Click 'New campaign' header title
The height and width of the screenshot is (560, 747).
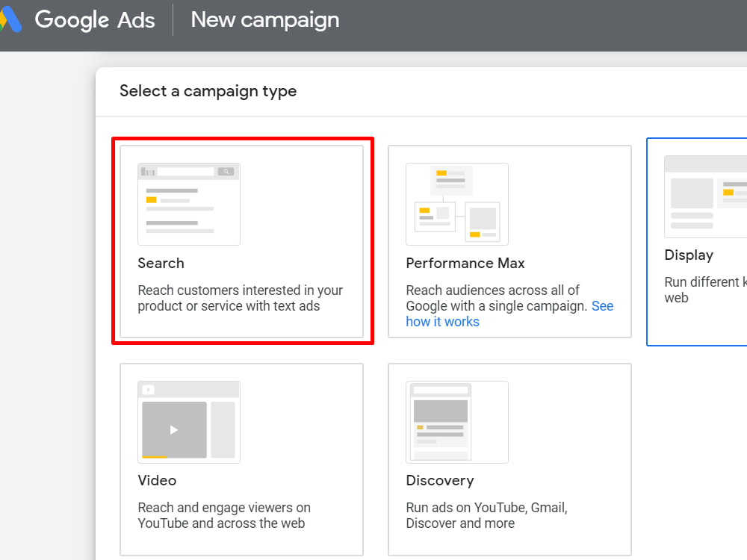tap(265, 20)
